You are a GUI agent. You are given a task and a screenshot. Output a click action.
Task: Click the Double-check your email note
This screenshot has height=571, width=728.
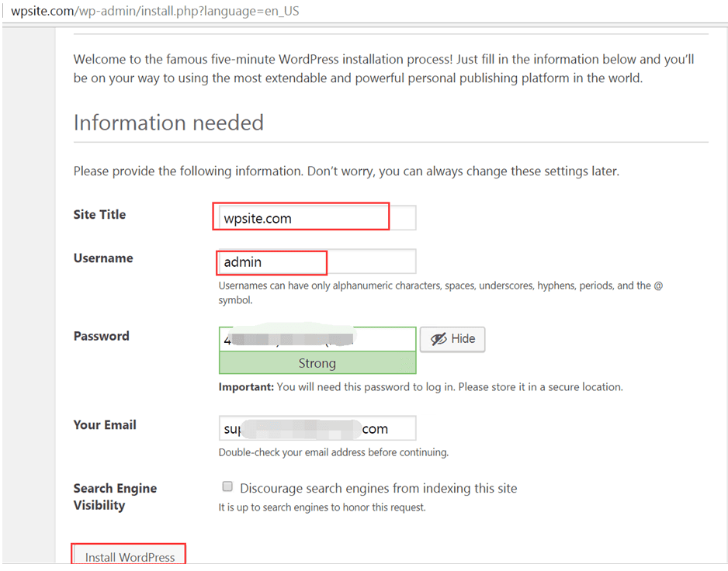(x=334, y=452)
